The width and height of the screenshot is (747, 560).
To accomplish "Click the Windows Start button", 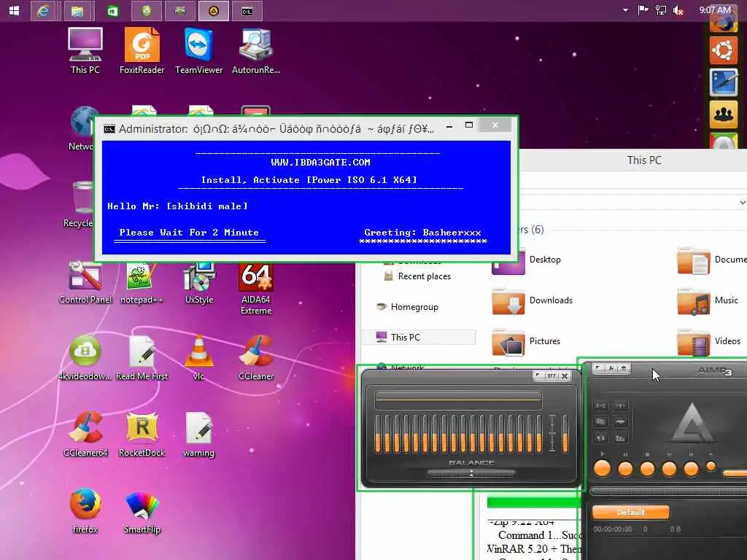I will [15, 10].
